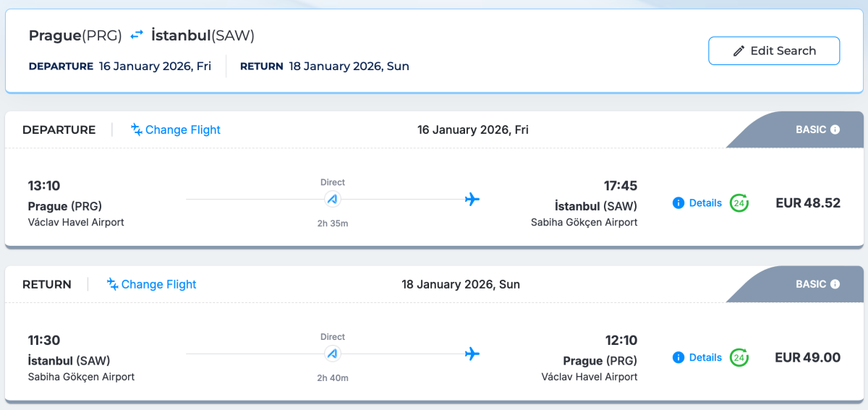The image size is (868, 410).
Task: Click the departure price EUR 48.52
Action: [x=807, y=203]
